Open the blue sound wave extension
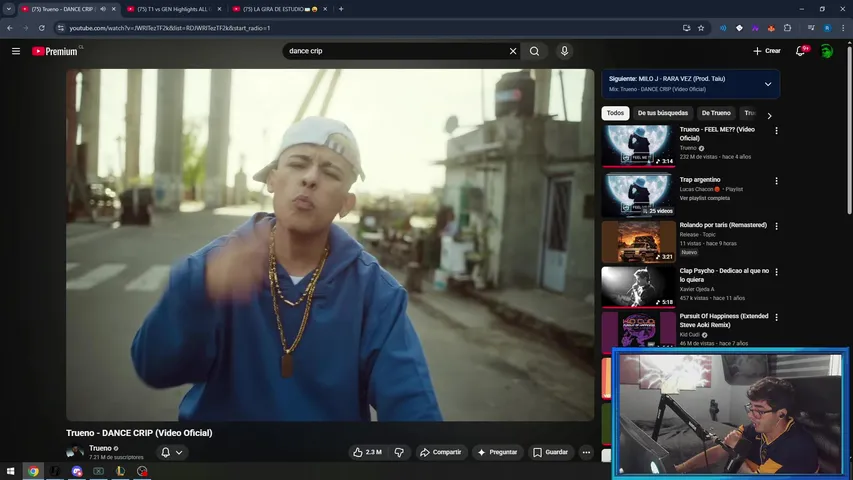 (x=723, y=28)
